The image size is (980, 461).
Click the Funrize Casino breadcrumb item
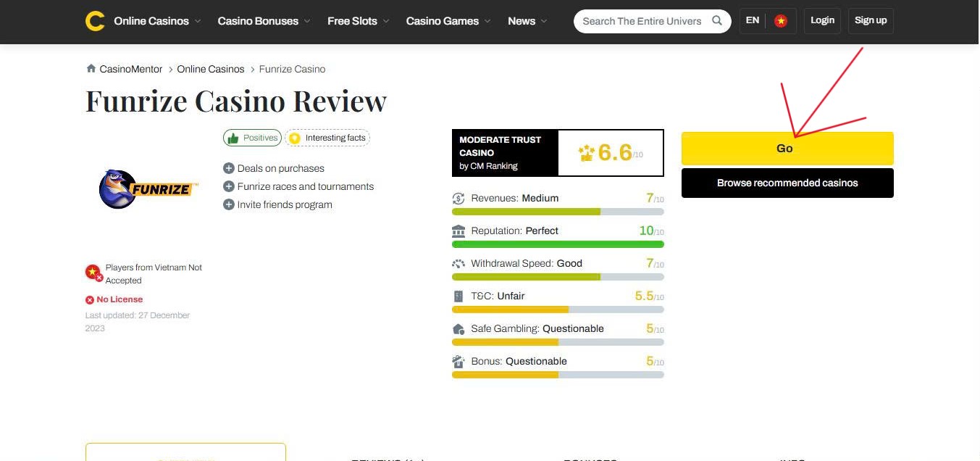point(292,69)
